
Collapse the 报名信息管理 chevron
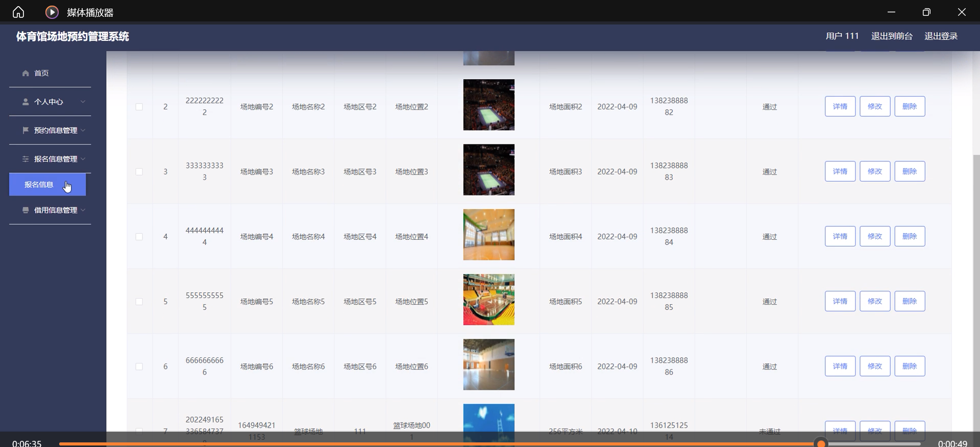coord(83,159)
